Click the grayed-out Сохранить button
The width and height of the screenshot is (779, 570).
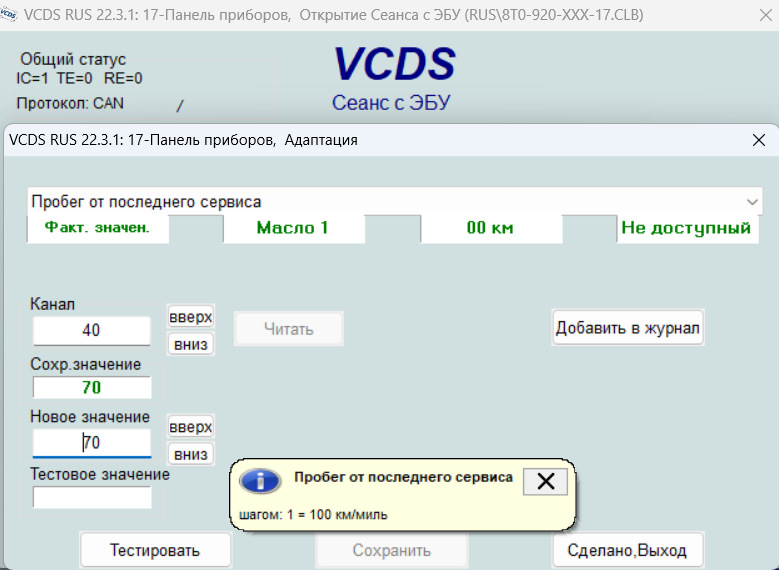pyautogui.click(x=392, y=550)
